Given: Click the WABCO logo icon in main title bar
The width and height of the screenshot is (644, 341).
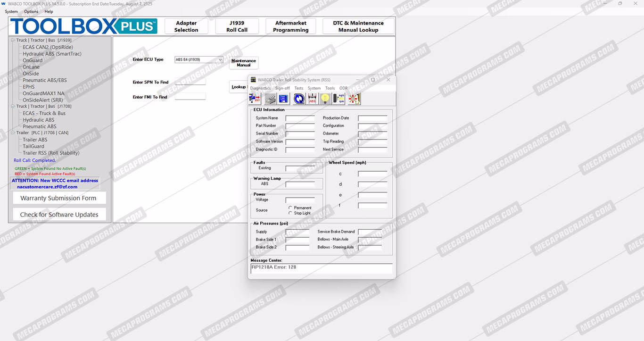Looking at the screenshot, I should click(3, 3).
